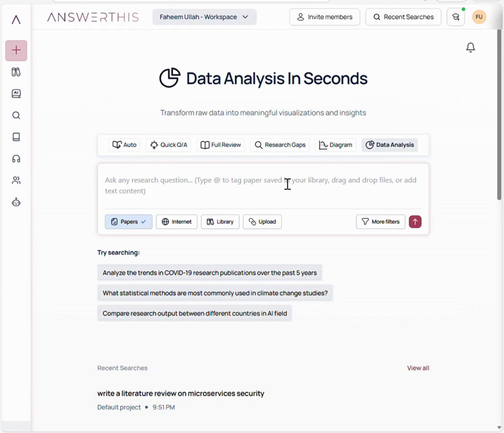Open the FU user avatar menu

click(479, 17)
